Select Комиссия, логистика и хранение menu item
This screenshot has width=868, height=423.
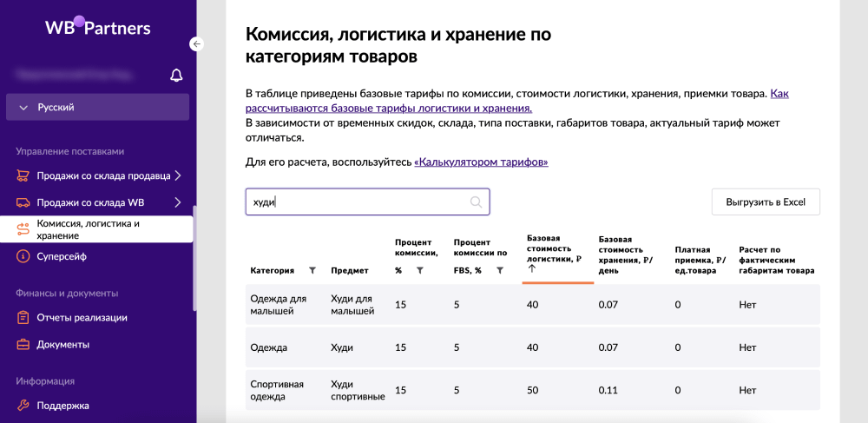pyautogui.click(x=96, y=229)
